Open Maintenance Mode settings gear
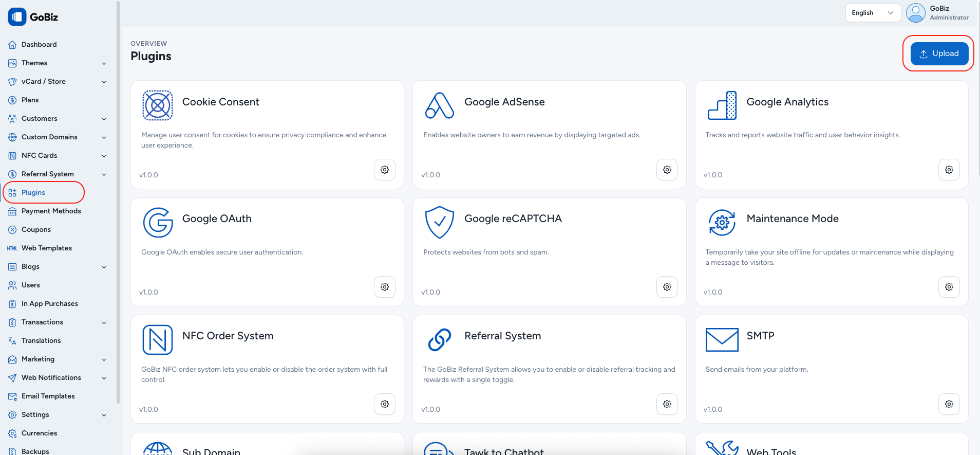This screenshot has height=455, width=980. (x=949, y=287)
